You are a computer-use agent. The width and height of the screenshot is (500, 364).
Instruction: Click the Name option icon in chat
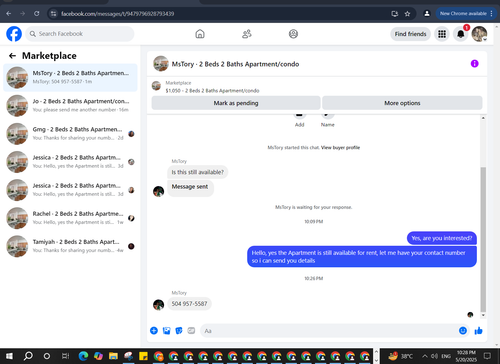point(327,115)
